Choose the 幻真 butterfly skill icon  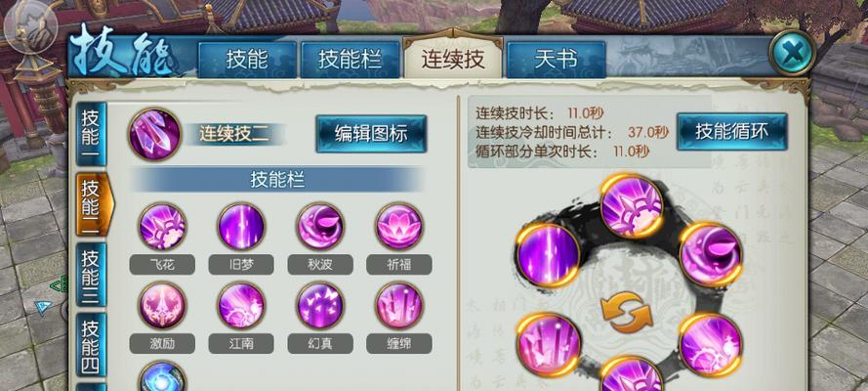tap(320, 306)
